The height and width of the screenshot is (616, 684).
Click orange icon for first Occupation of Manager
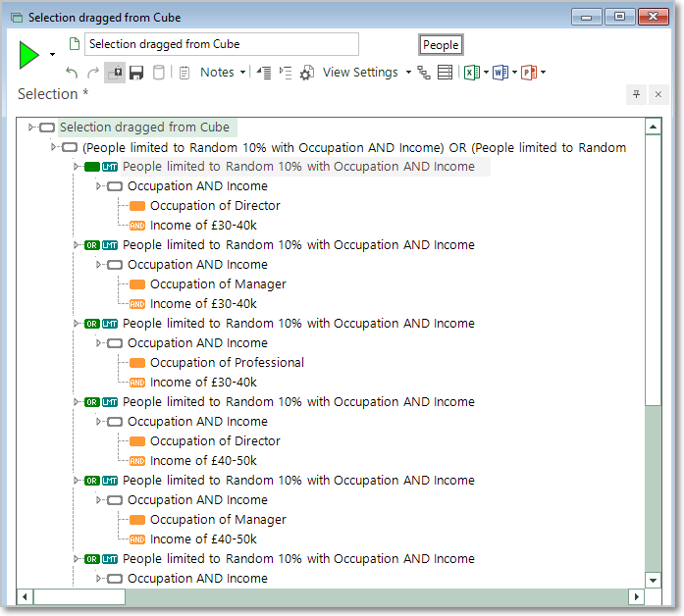tap(137, 284)
